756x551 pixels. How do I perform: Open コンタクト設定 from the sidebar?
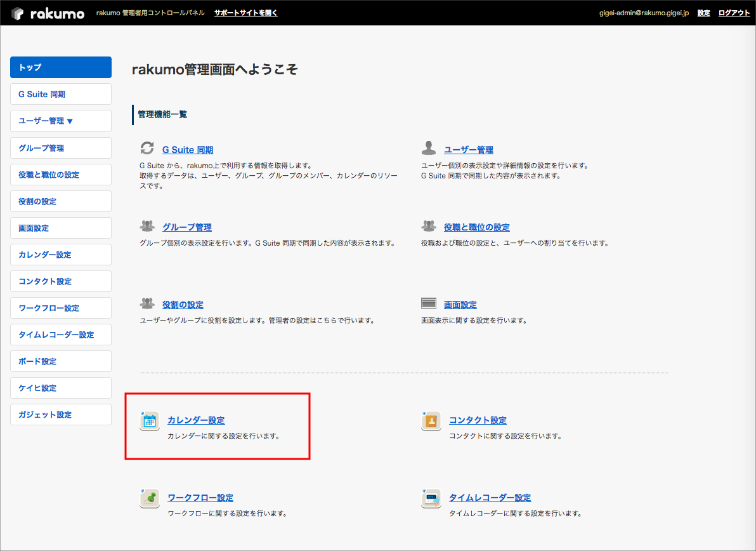tap(61, 281)
